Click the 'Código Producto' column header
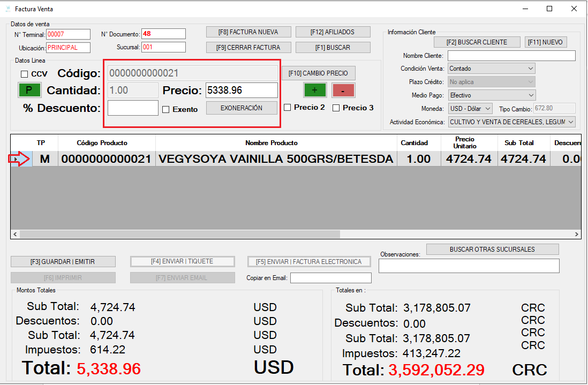The width and height of the screenshot is (588, 385). (x=107, y=143)
